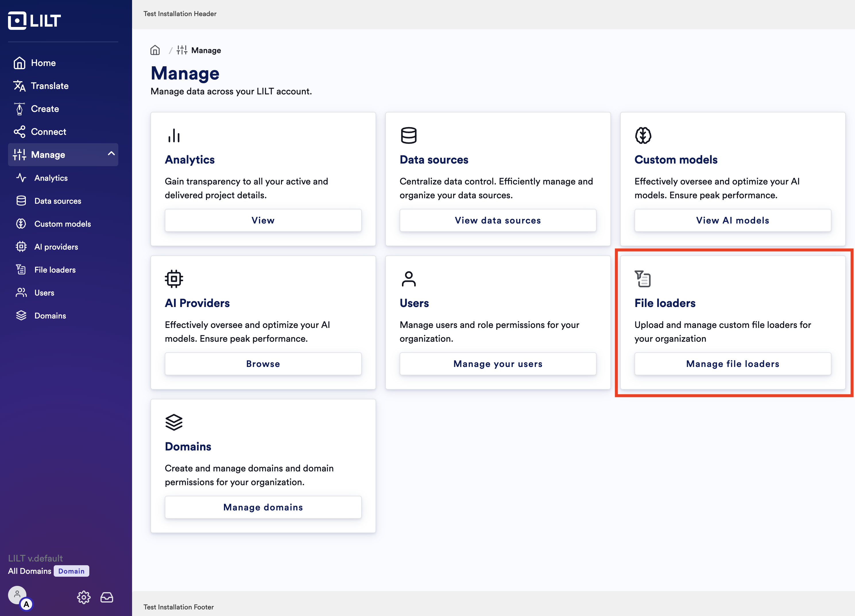Click the File loaders card title
Viewport: 855px width, 616px height.
point(665,303)
